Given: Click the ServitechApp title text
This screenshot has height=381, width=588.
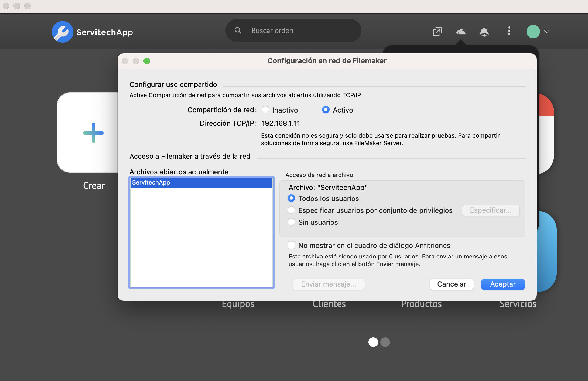Looking at the screenshot, I should 105,32.
